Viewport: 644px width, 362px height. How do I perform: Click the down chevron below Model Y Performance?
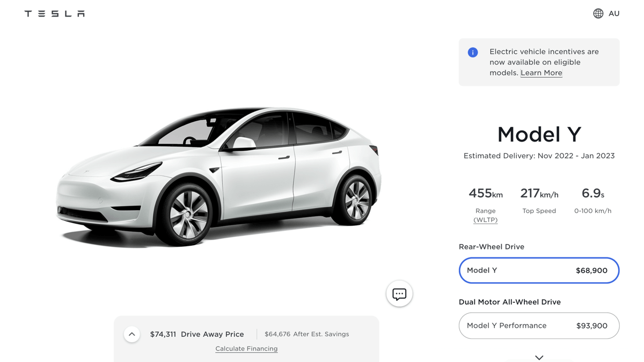coord(539,358)
